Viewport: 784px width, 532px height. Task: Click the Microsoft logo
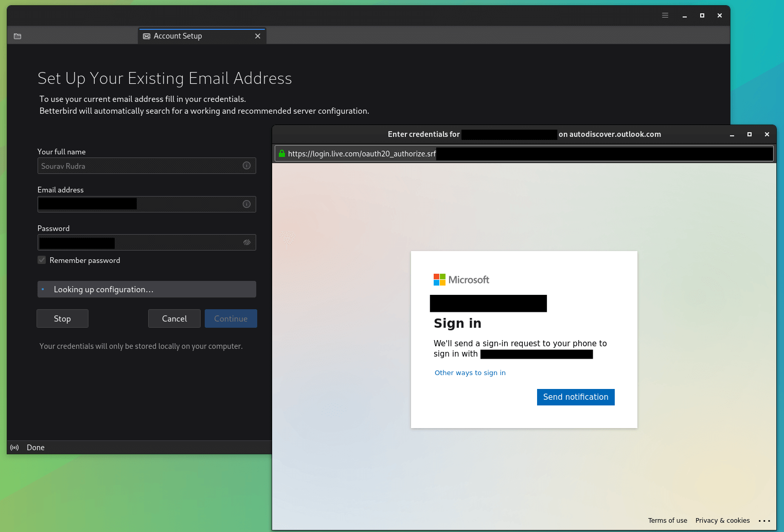[461, 279]
